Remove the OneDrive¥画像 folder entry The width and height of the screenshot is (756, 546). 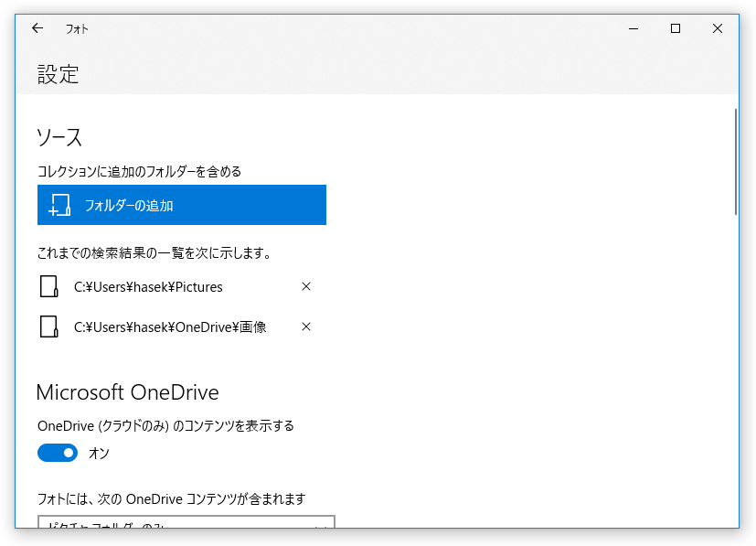(305, 327)
